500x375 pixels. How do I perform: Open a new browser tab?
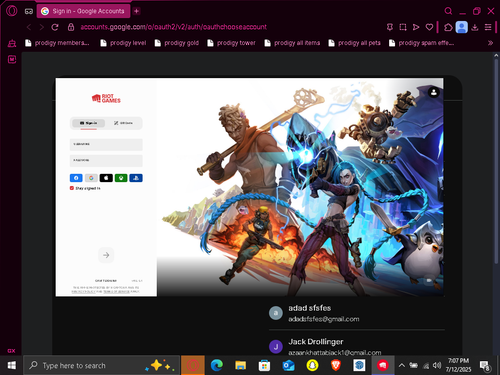point(136,11)
